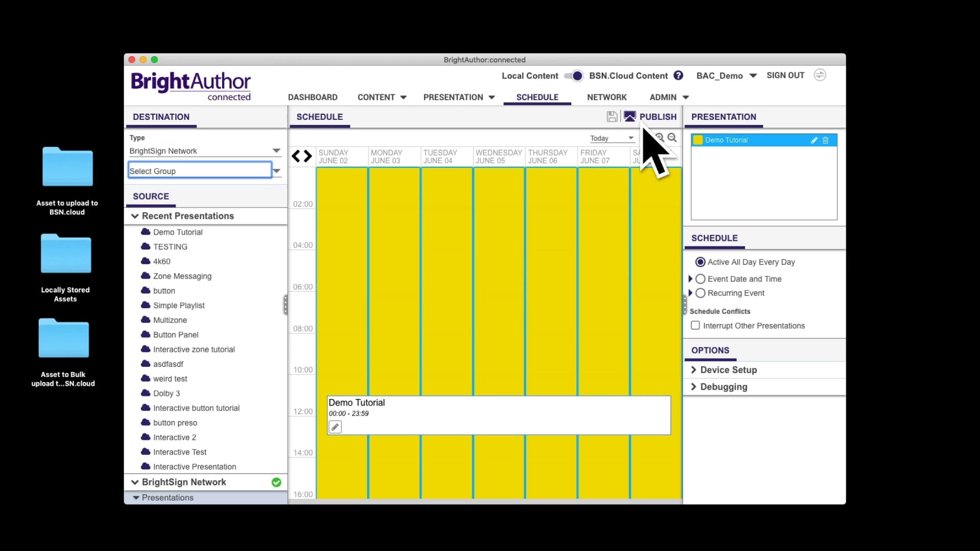Click the right panel splitter handle

[684, 305]
